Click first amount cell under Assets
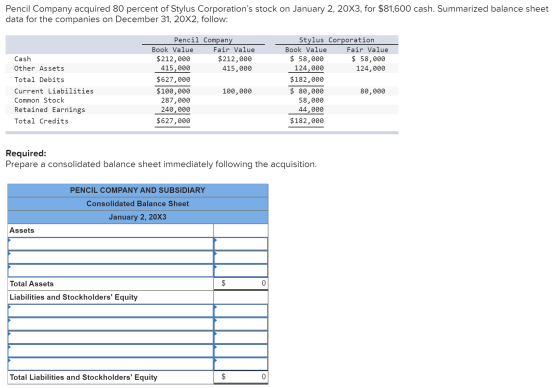This screenshot has width=560, height=388. [x=241, y=244]
